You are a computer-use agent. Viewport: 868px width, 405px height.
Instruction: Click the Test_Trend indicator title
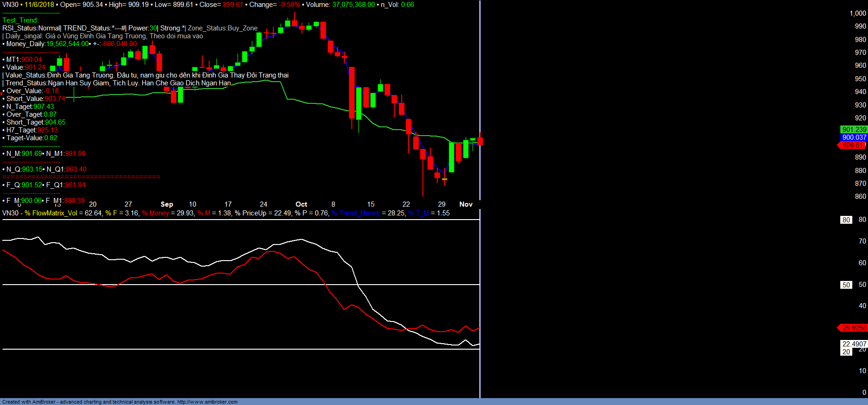click(x=20, y=20)
